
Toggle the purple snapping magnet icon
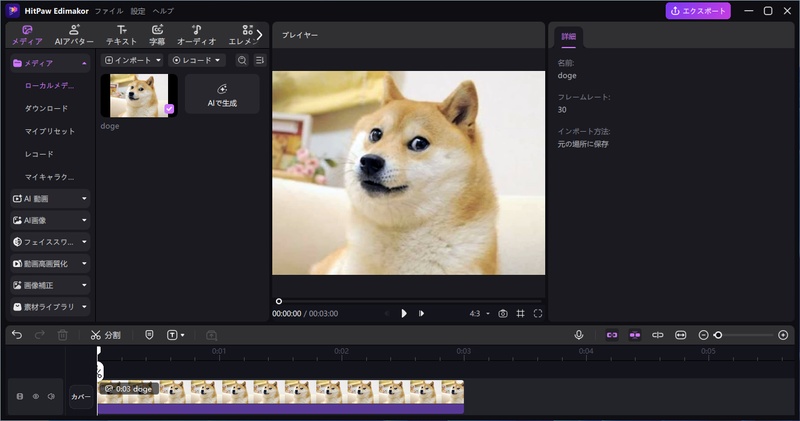[635, 335]
